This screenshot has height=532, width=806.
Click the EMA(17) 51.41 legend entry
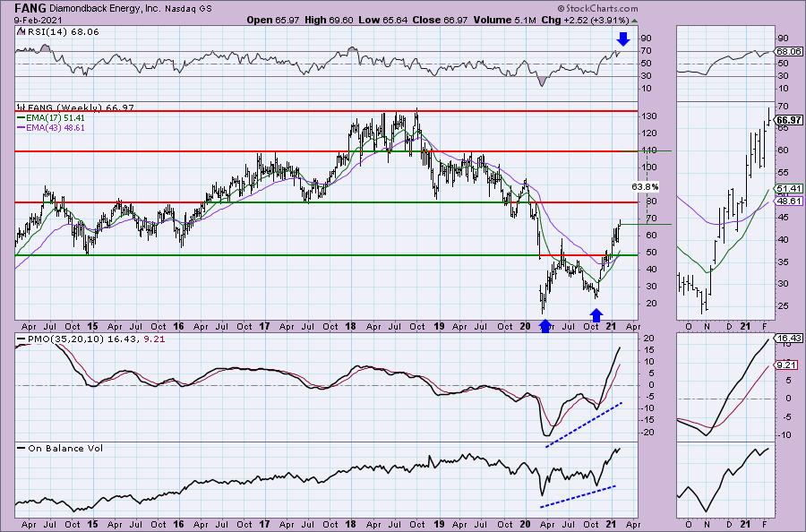pyautogui.click(x=50, y=117)
